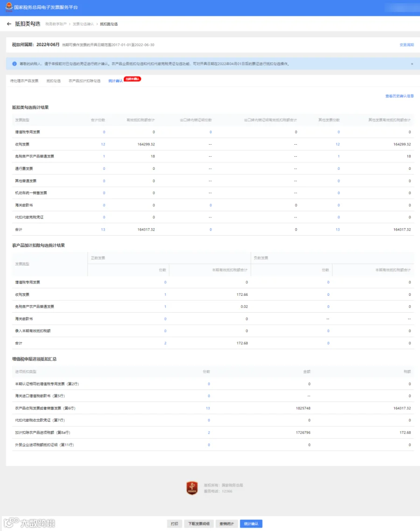Select the 统计确认 tab
The height and width of the screenshot is (531, 420).
coord(116,81)
